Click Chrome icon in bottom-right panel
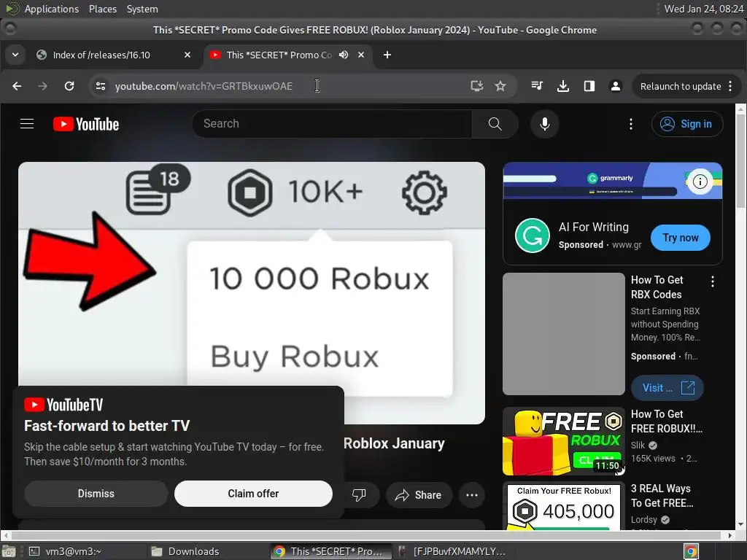 click(691, 551)
